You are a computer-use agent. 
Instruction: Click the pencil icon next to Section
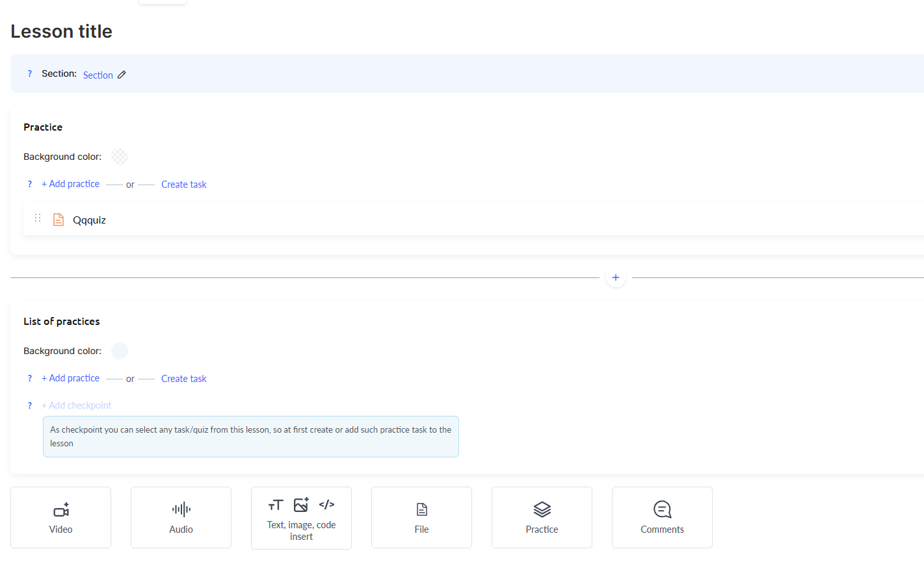(x=122, y=75)
